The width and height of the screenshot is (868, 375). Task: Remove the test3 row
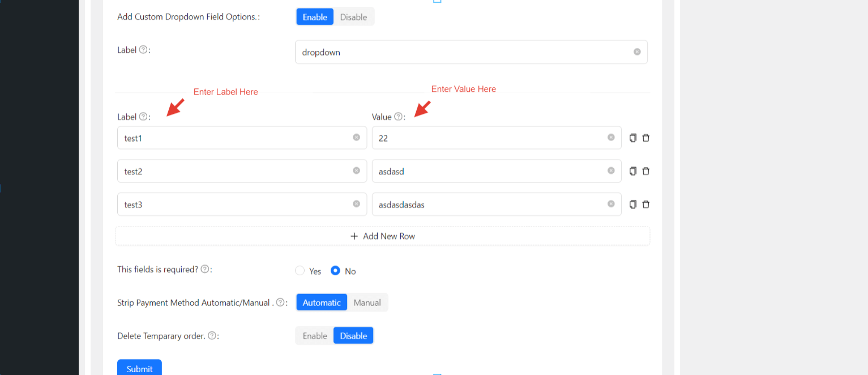pos(645,204)
